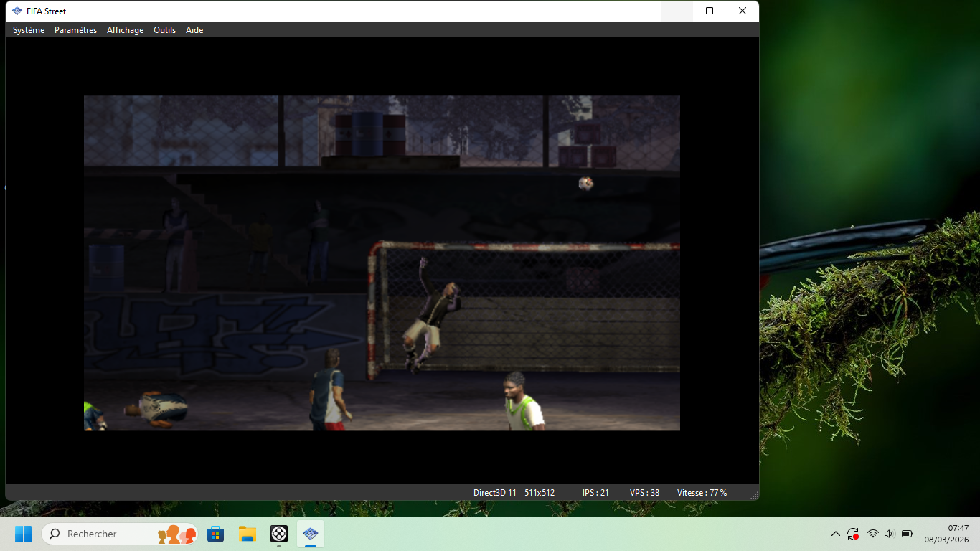Click the window resize grip in status bar

[754, 495]
